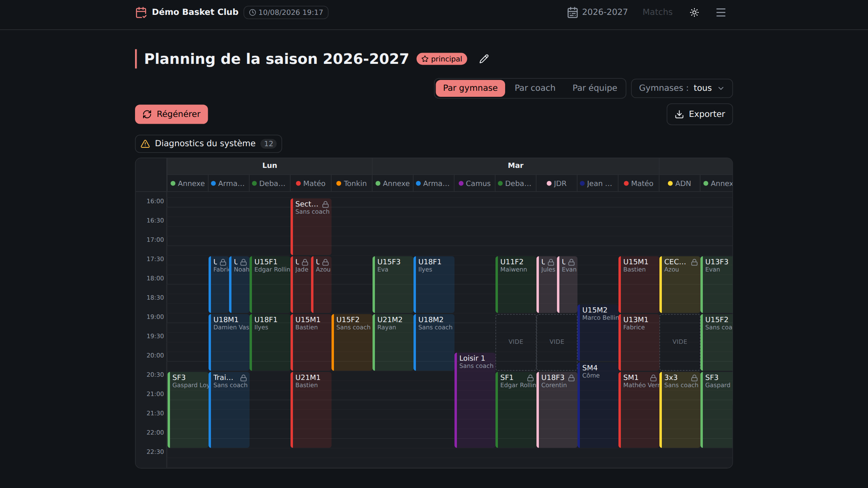
Task: Open the U21M1 Bastien session
Action: tap(311, 410)
